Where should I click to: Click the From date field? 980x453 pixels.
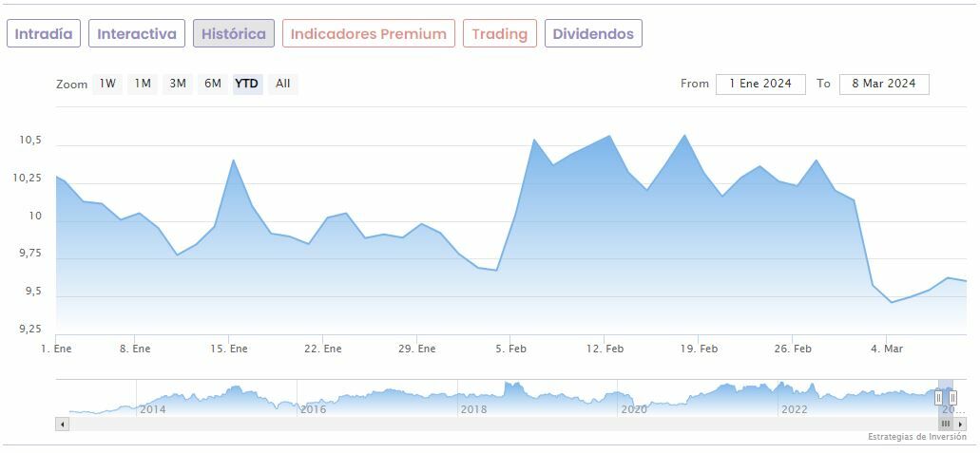coord(760,84)
